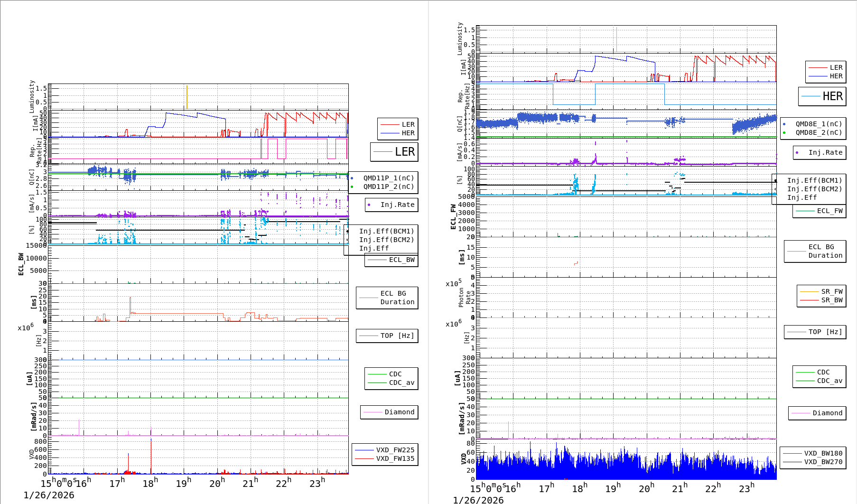Click the SR_BW red legend entry
The width and height of the screenshot is (857, 504).
coord(831,300)
